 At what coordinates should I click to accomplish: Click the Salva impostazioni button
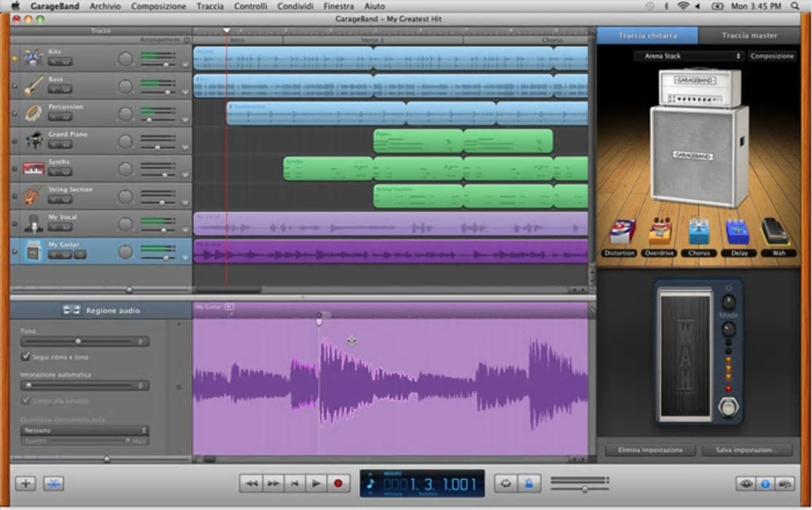click(x=748, y=450)
